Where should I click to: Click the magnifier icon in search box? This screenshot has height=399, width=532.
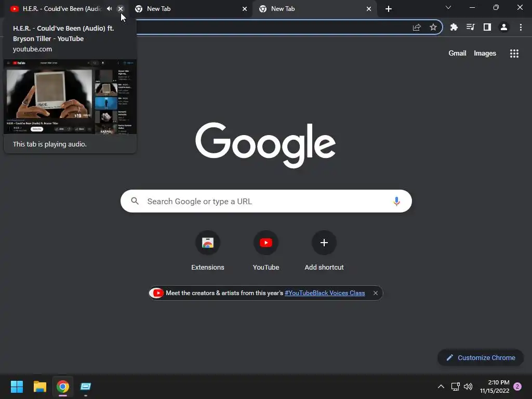[135, 201]
